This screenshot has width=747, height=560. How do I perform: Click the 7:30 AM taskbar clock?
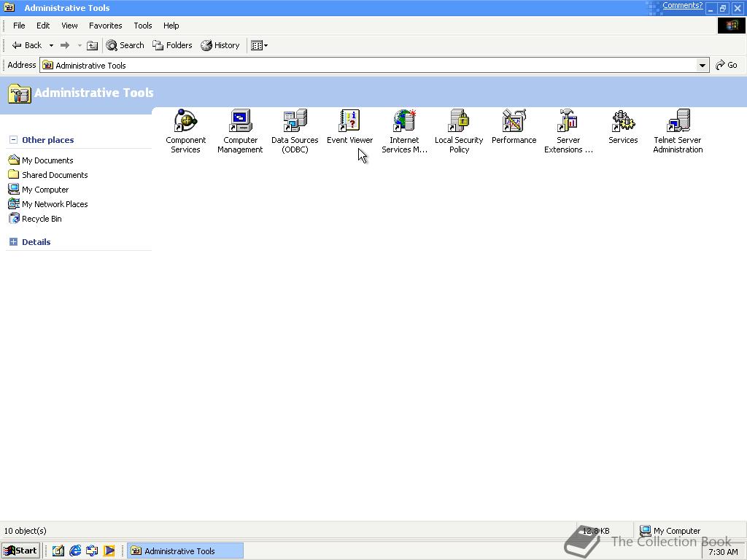[723, 552]
